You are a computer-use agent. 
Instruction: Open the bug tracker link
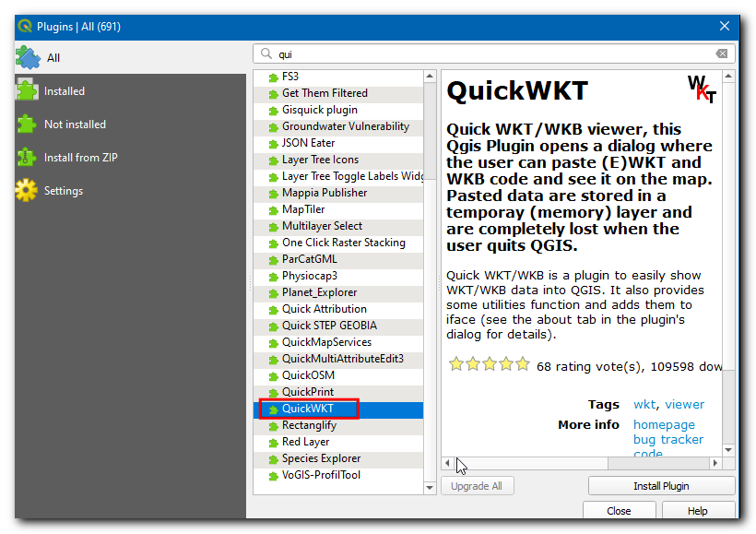click(x=667, y=439)
